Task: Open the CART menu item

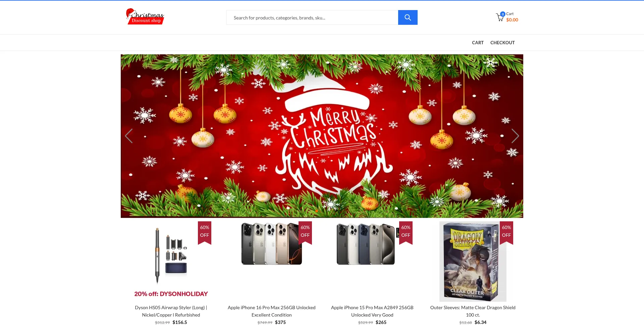Action: click(478, 43)
